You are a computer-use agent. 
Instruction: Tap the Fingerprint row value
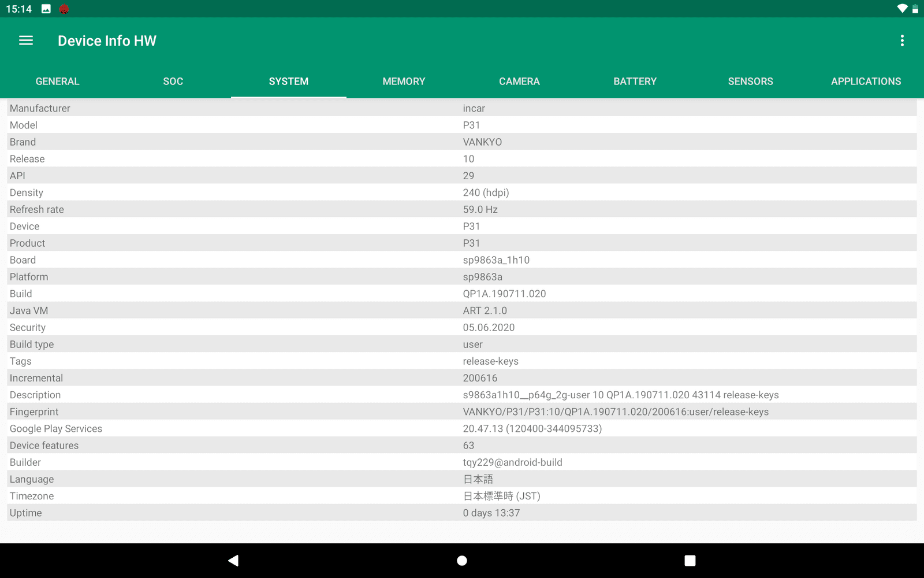[x=615, y=412]
